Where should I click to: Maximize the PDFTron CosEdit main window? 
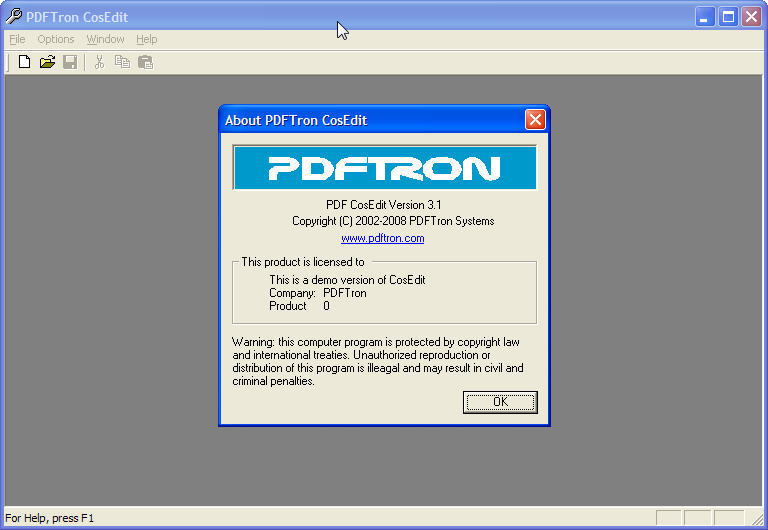728,17
